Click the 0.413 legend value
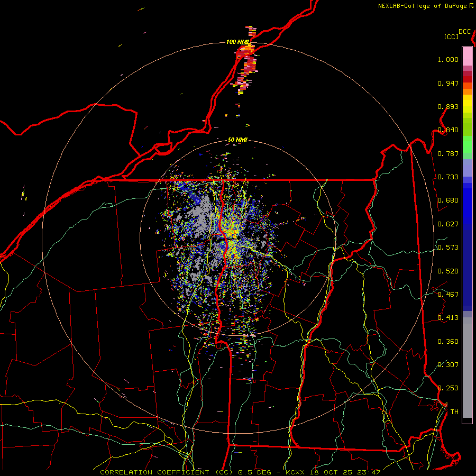Screen dimensions: 476x476 pyautogui.click(x=448, y=318)
